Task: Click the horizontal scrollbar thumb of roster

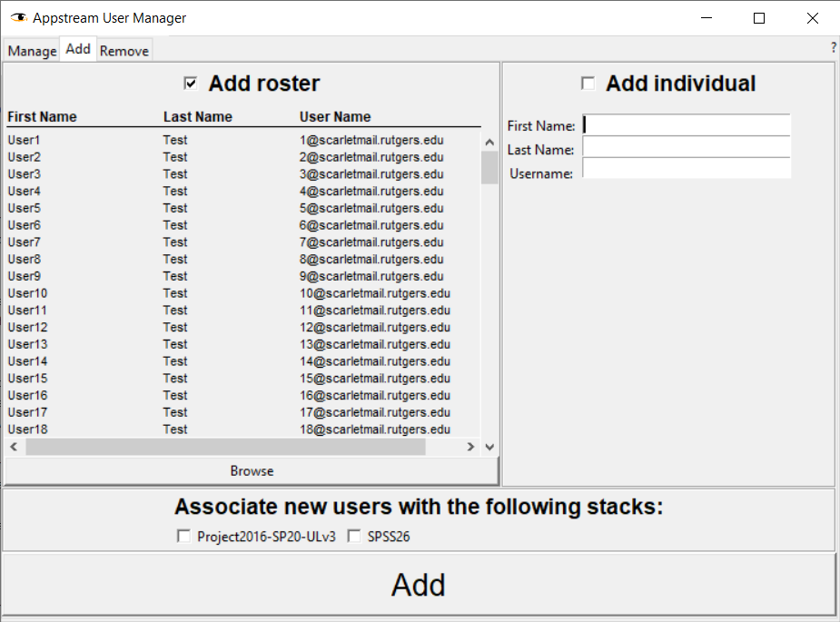Action: point(225,446)
